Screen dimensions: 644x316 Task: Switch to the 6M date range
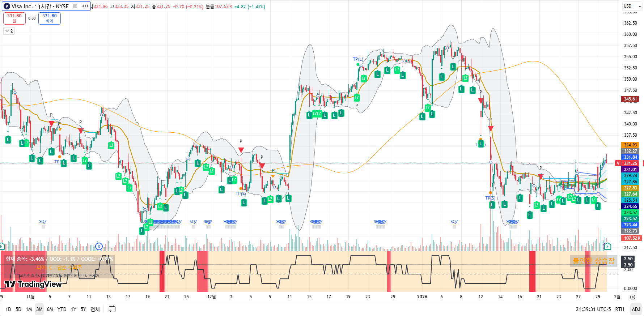tap(50, 309)
